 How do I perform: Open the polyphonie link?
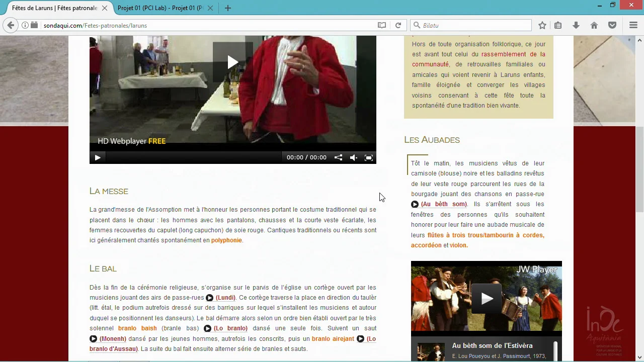pyautogui.click(x=226, y=240)
